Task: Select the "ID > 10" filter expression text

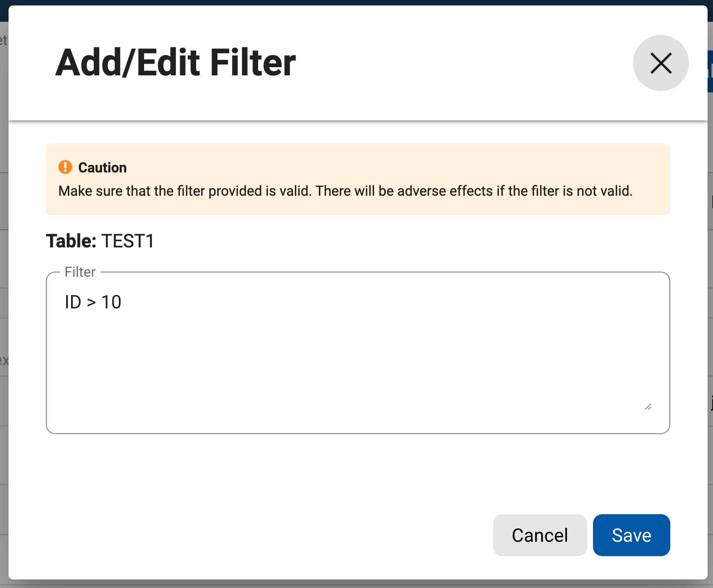Action: pos(92,302)
